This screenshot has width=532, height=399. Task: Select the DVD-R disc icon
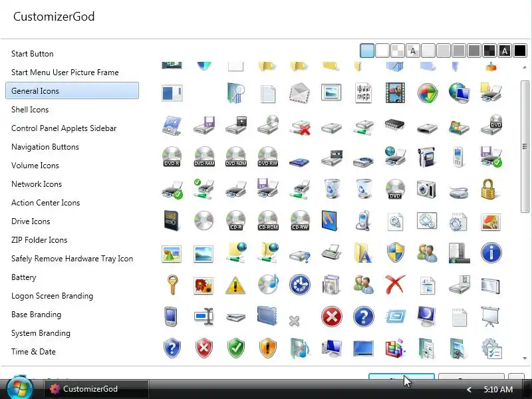(172, 157)
